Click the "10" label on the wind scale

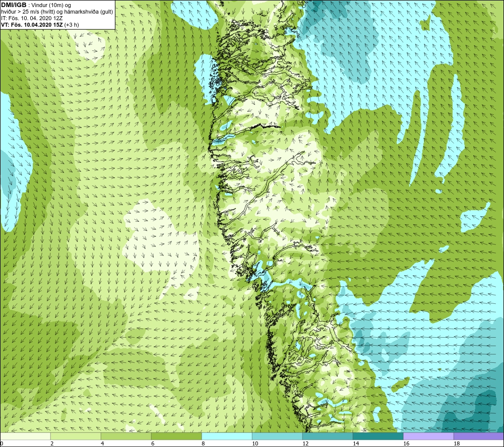click(x=255, y=444)
